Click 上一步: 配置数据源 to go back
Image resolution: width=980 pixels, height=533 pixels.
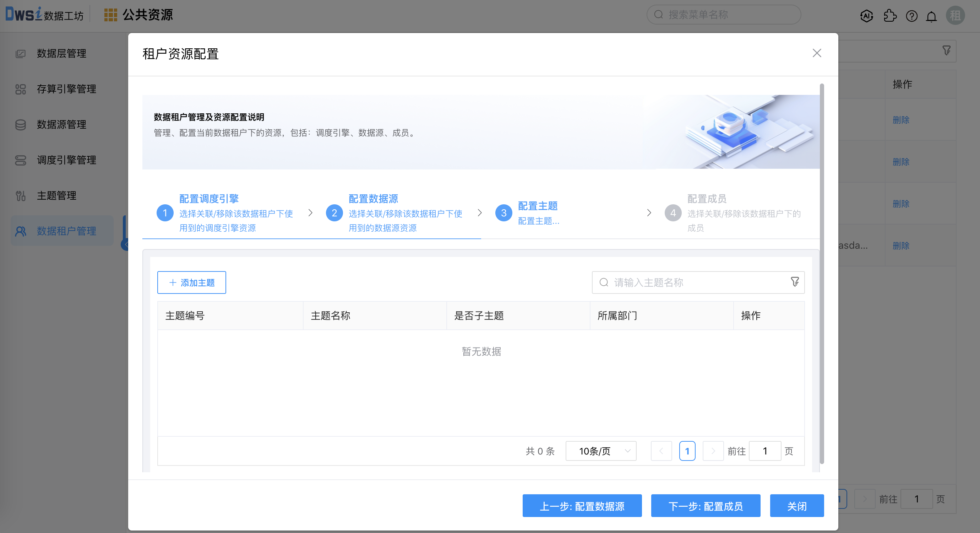click(582, 506)
